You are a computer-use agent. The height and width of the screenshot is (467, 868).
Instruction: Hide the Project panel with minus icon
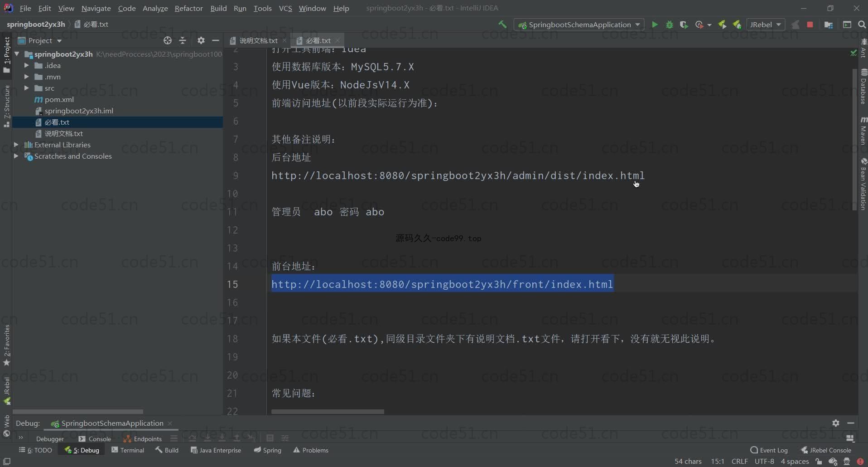pos(216,40)
